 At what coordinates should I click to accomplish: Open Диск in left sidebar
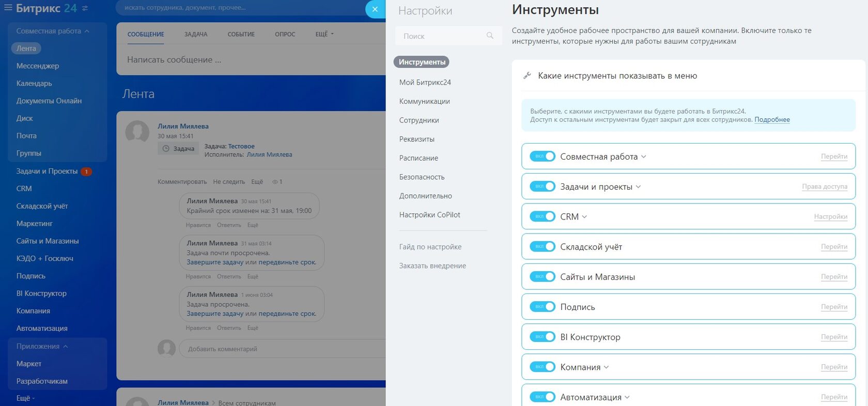pyautogui.click(x=24, y=118)
